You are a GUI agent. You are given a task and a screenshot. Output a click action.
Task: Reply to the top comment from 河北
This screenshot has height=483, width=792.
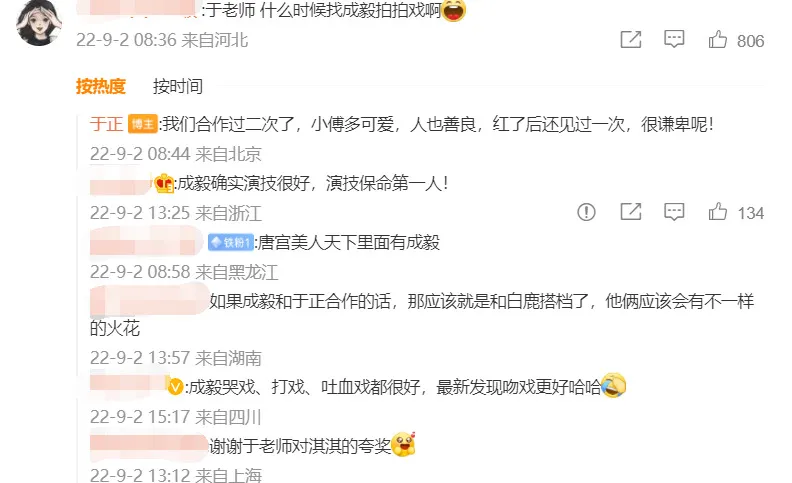tap(674, 39)
